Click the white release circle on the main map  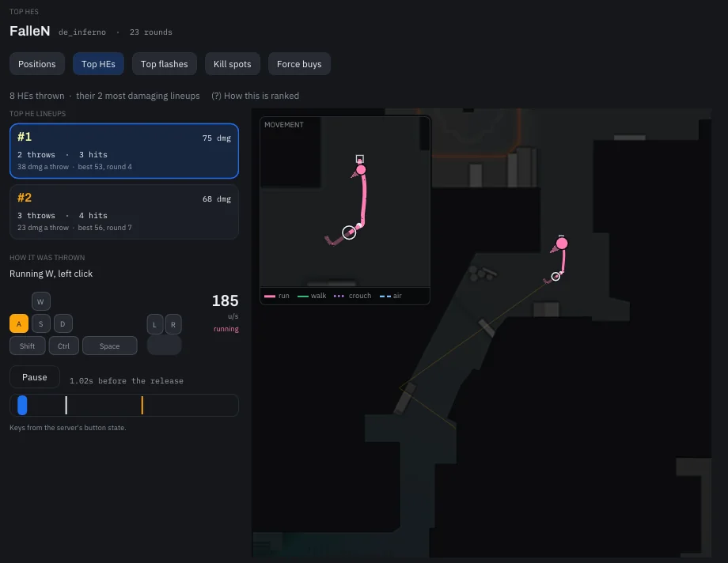pos(555,277)
